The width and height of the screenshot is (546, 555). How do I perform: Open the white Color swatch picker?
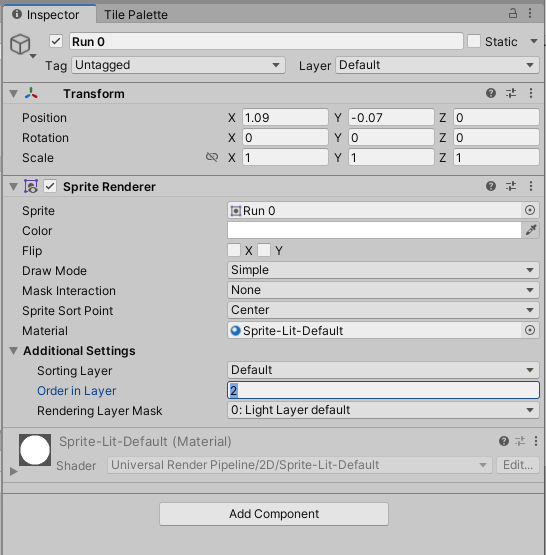(x=374, y=230)
